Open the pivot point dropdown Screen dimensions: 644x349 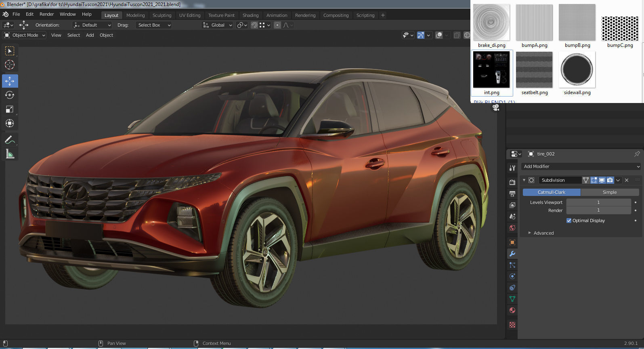242,25
